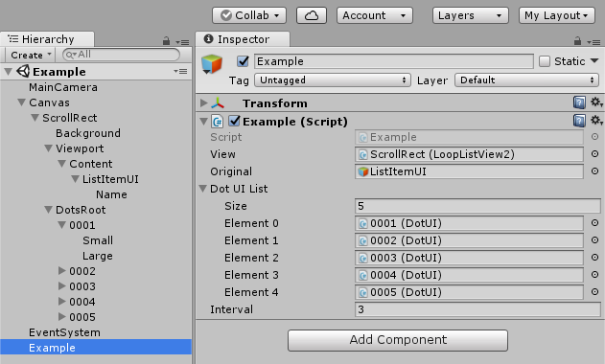Open Transform component help icon
This screenshot has width=605, height=364.
579,102
